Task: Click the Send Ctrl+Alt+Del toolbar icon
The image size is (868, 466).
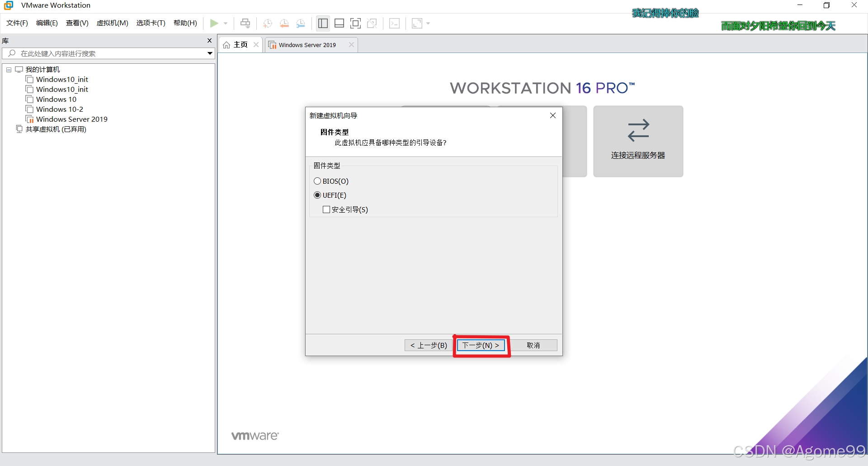Action: [245, 23]
